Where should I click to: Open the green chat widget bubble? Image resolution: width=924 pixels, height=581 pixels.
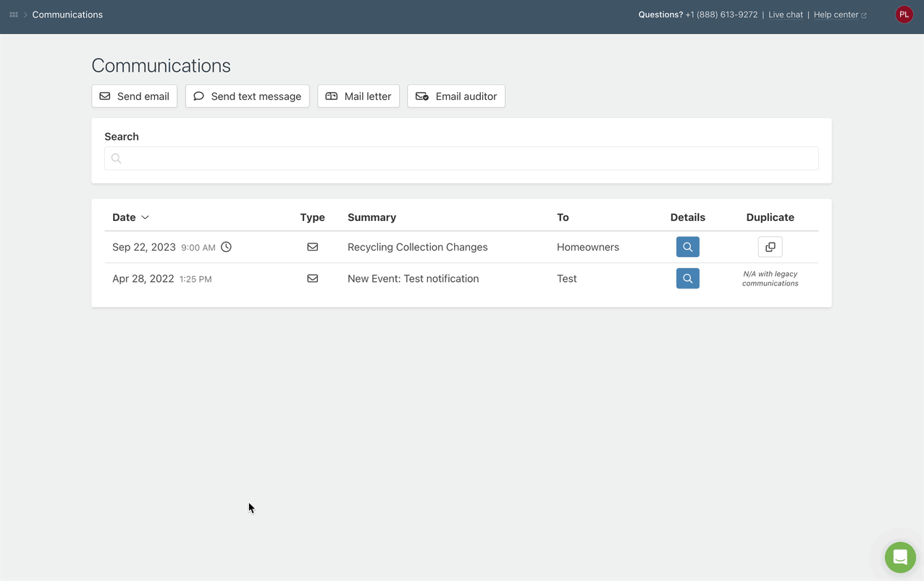pos(900,557)
